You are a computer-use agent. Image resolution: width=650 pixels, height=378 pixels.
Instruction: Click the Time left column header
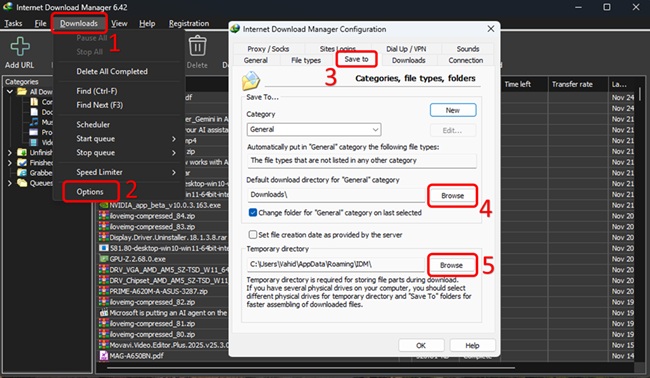[524, 84]
